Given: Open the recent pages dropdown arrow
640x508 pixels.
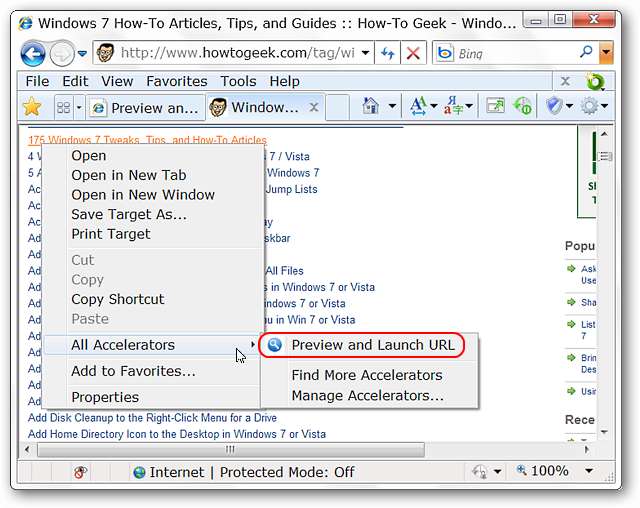Looking at the screenshot, I should 82,53.
